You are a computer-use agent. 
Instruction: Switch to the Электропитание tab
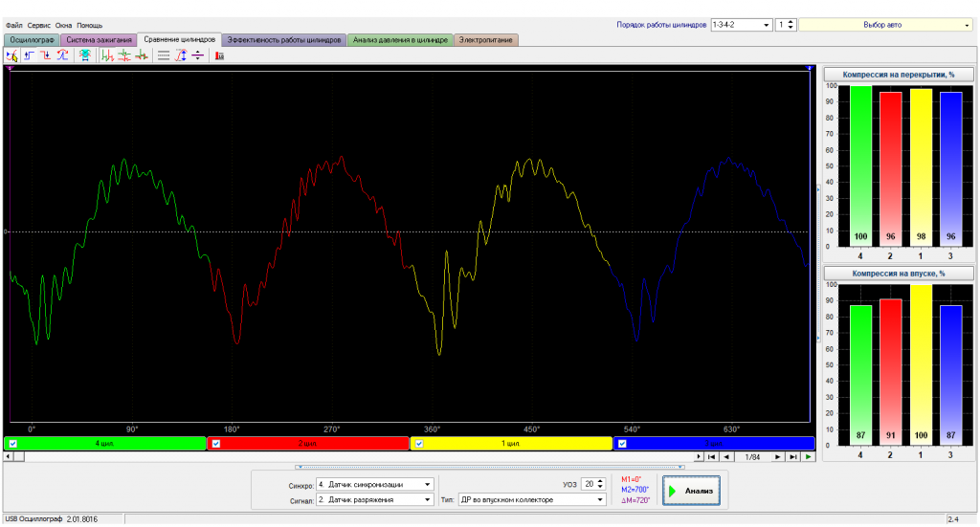pos(485,40)
